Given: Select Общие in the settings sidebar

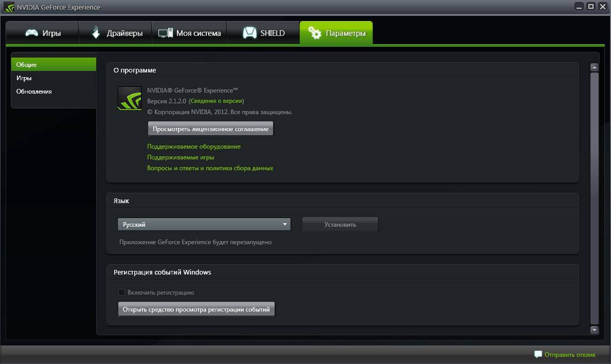Looking at the screenshot, I should tap(54, 64).
